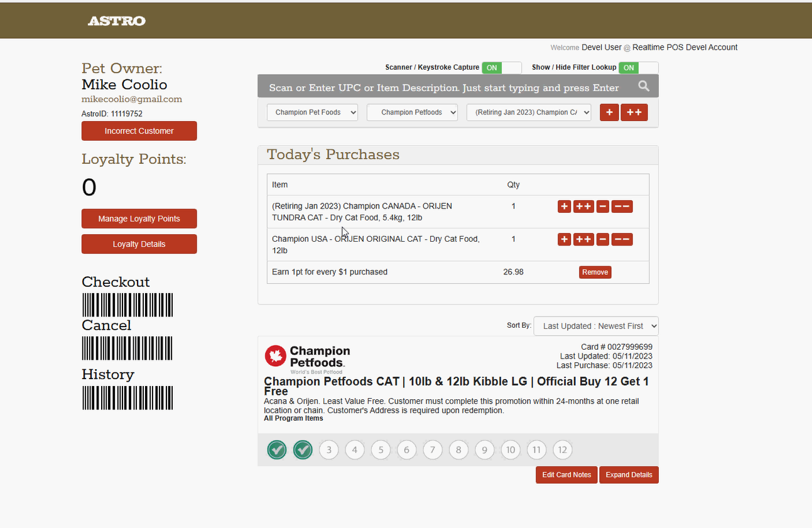Decrease ORIJEN TUNDRA CAT quantity with minus
The image size is (812, 528).
[x=602, y=207]
